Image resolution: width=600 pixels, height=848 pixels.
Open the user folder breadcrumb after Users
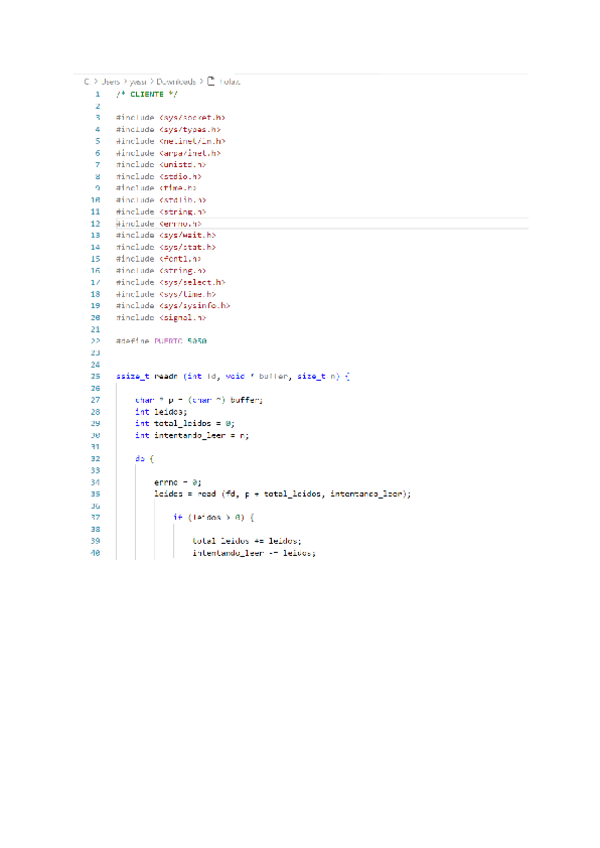[x=138, y=82]
